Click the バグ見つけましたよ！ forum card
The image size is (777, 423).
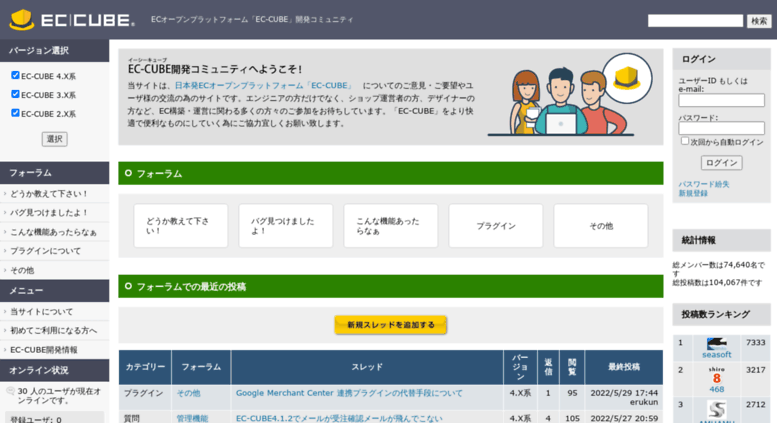pos(286,226)
